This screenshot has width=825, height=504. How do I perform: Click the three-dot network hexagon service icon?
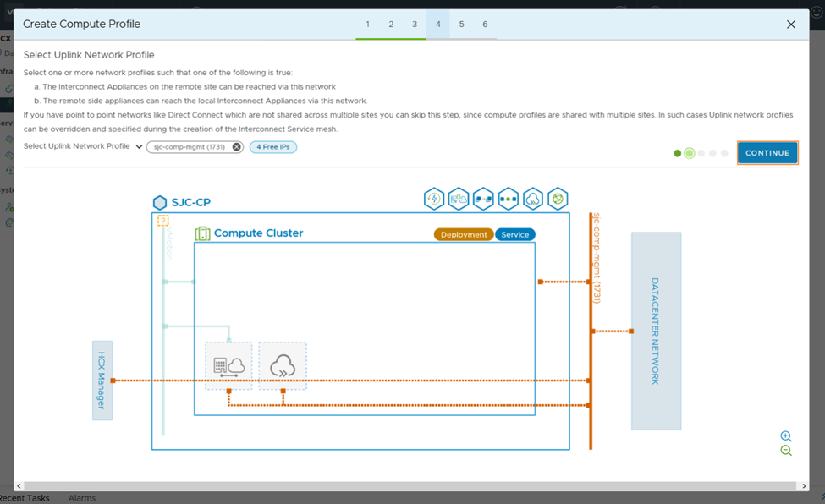[509, 199]
